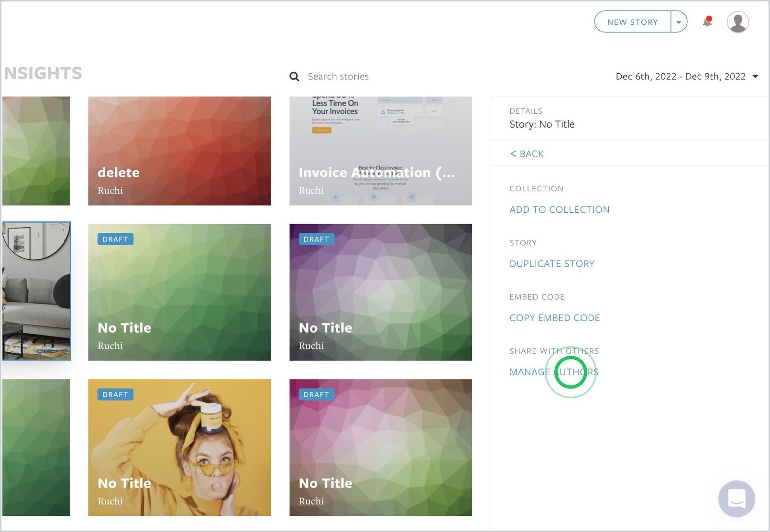Open the Invoice Automation story card
Image resolution: width=770 pixels, height=532 pixels.
381,151
